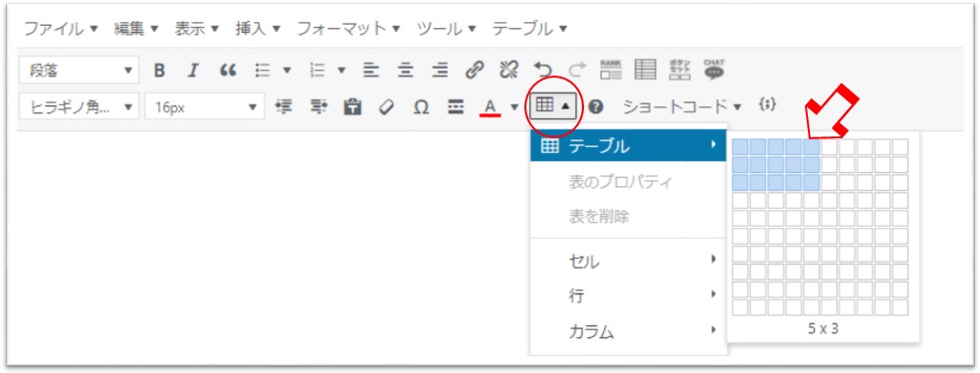Toggle italic formatting
The width and height of the screenshot is (980, 373).
pos(193,71)
